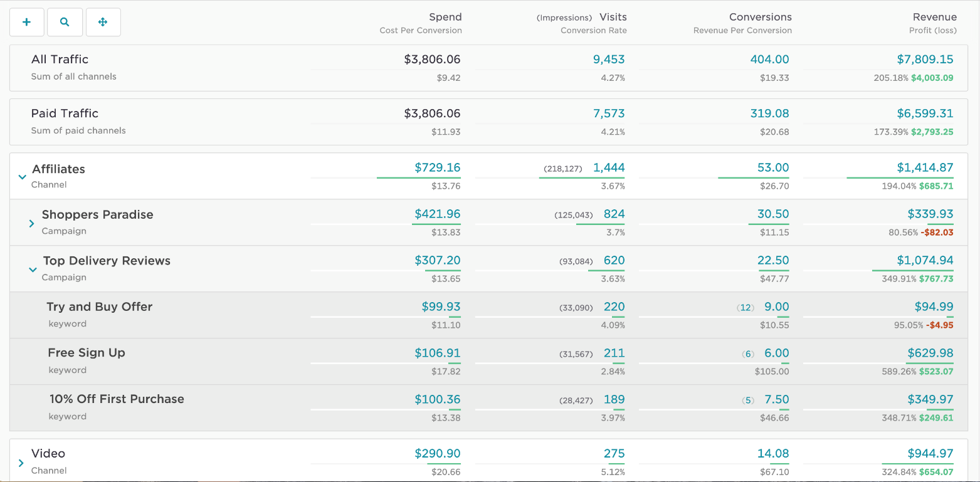
Task: Click the plus icon in the toolbar
Action: [x=26, y=21]
